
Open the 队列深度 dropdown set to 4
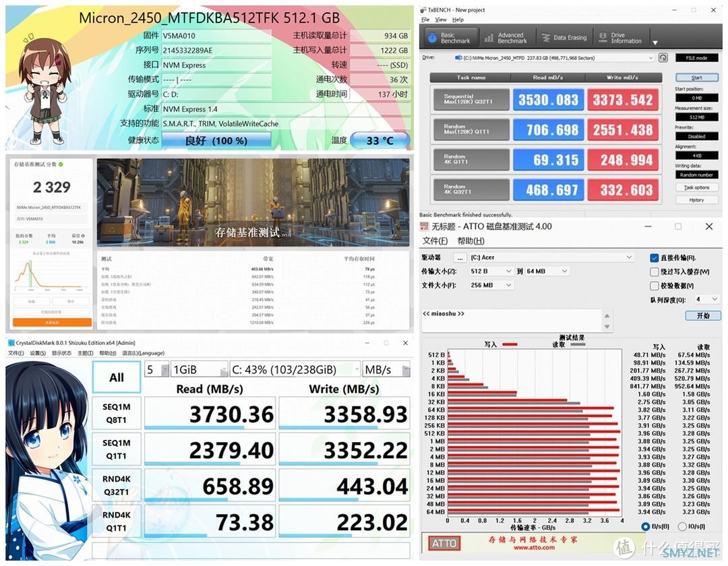click(706, 299)
